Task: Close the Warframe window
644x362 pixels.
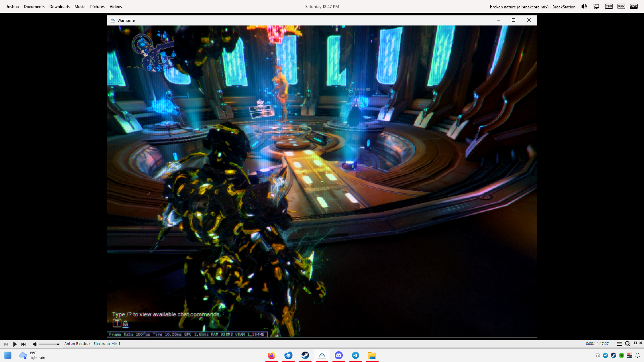Action: 529,20
